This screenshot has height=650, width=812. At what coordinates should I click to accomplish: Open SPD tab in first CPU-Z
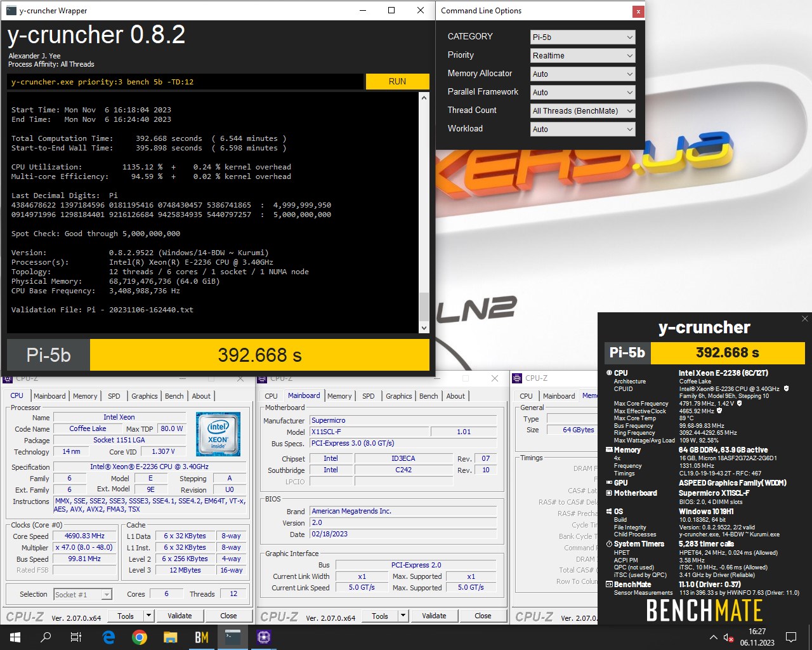[x=114, y=396]
